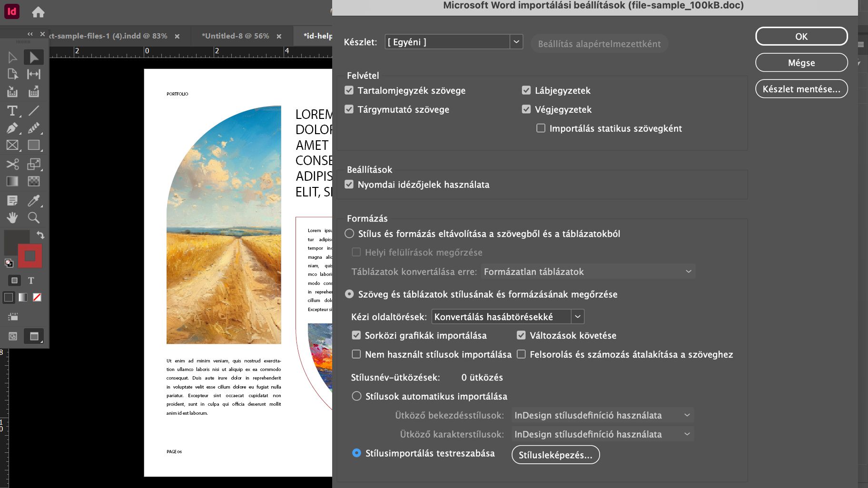Apply gradient from tools panel
Image resolution: width=868 pixels, height=488 pixels.
coord(23,297)
